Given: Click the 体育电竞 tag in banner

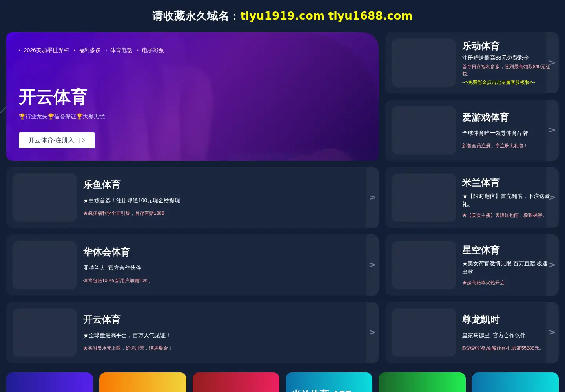Looking at the screenshot, I should point(121,50).
